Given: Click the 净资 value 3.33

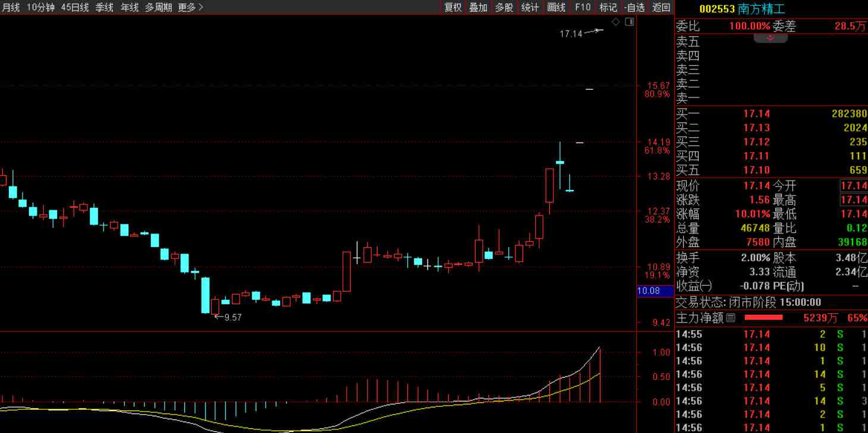Looking at the screenshot, I should (x=760, y=272).
